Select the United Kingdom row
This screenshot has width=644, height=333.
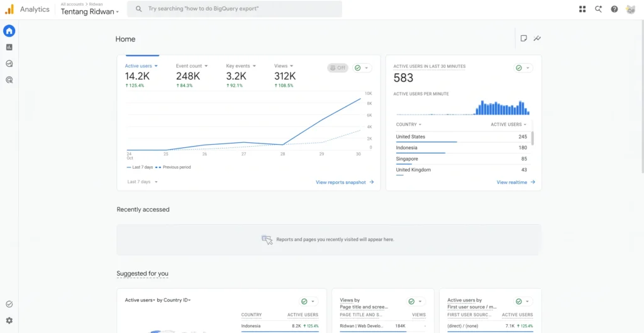461,170
